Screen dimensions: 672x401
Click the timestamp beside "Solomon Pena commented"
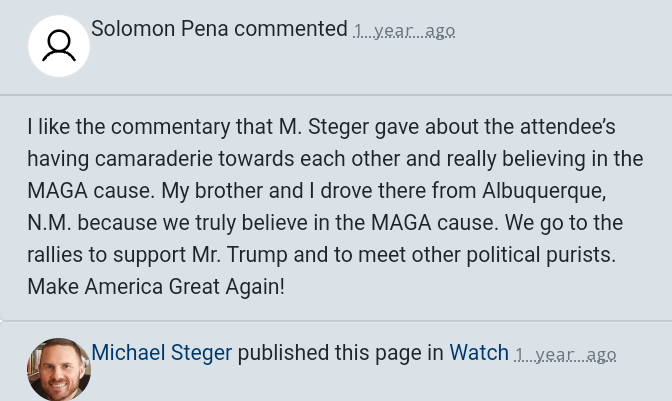pos(404,30)
